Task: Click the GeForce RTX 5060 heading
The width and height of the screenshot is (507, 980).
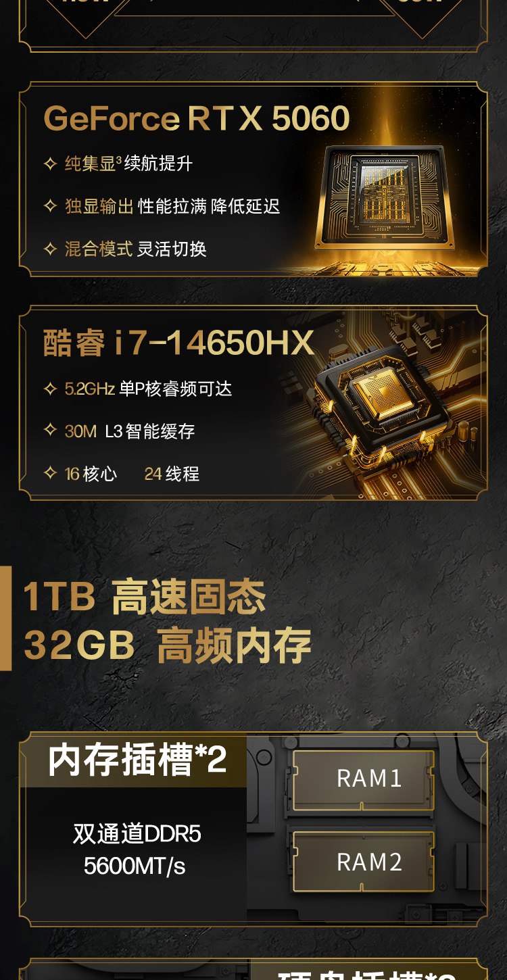Action: coord(197,118)
